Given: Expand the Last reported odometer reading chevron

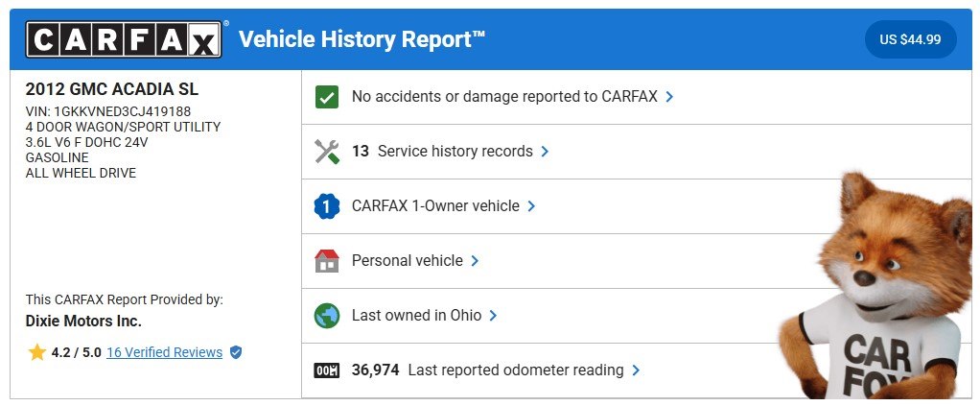Looking at the screenshot, I should tap(636, 370).
